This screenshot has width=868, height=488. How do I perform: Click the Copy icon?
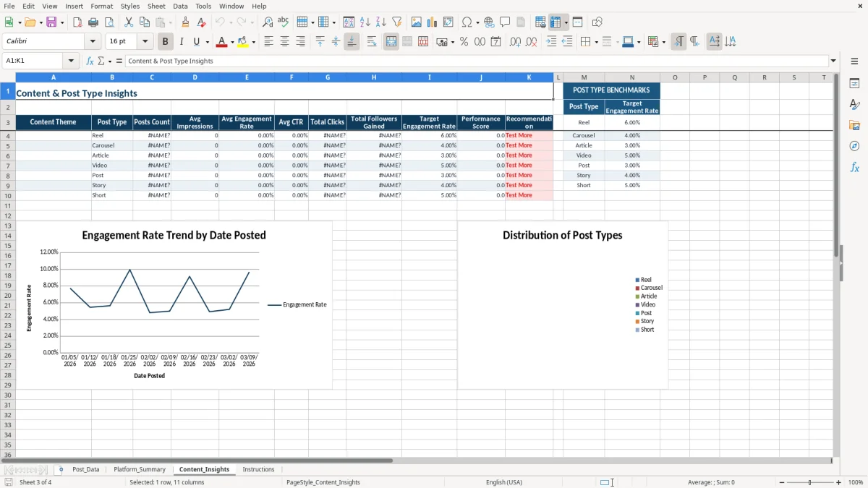tap(144, 22)
